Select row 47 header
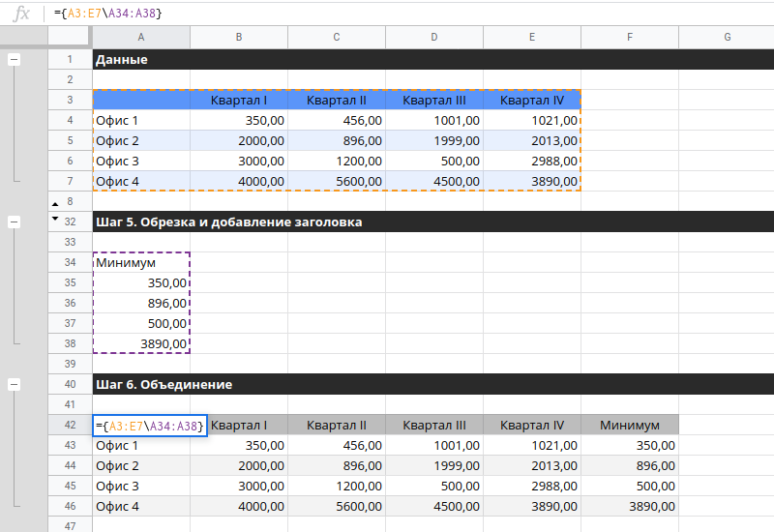Screen dimensions: 774x532 point(70,525)
